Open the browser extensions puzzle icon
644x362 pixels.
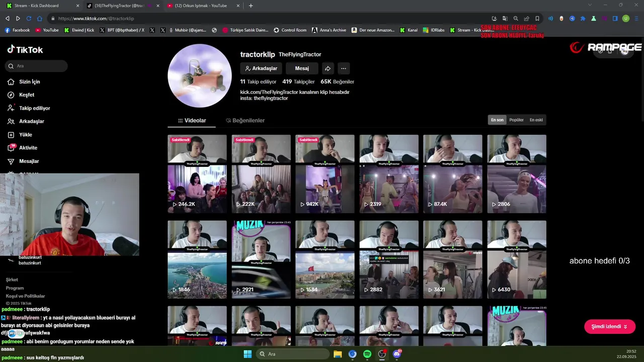coord(583,19)
